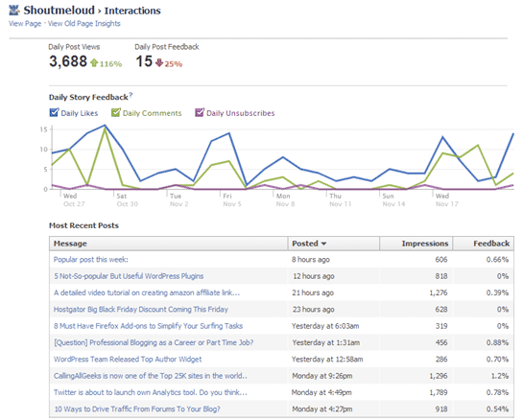Click the 'Sun Nov 14' chart axis label
Screen dimensions: 522x420
pos(393,200)
